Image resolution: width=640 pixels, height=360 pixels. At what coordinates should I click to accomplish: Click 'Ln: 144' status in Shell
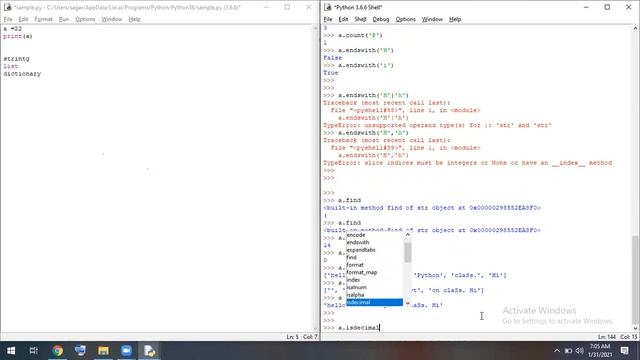(x=607, y=337)
